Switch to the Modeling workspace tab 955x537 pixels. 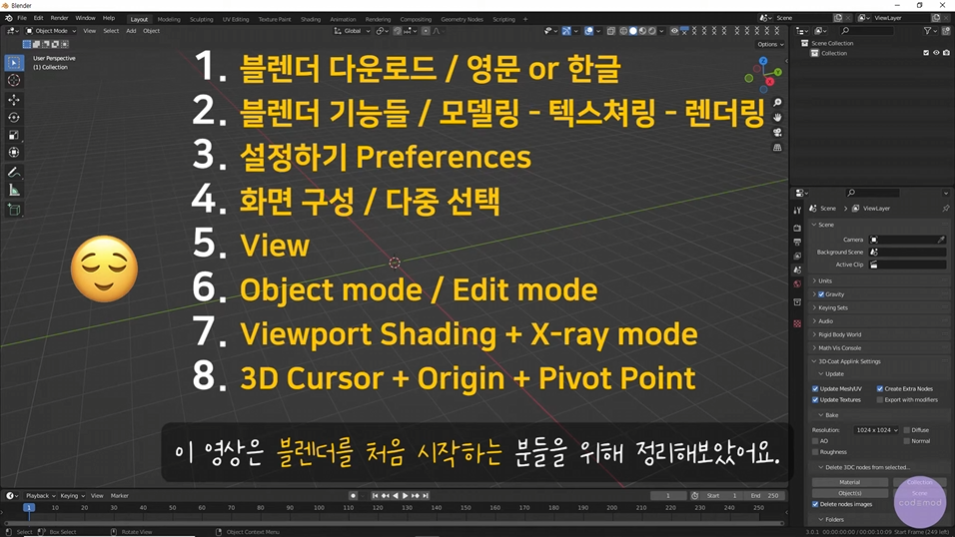169,19
